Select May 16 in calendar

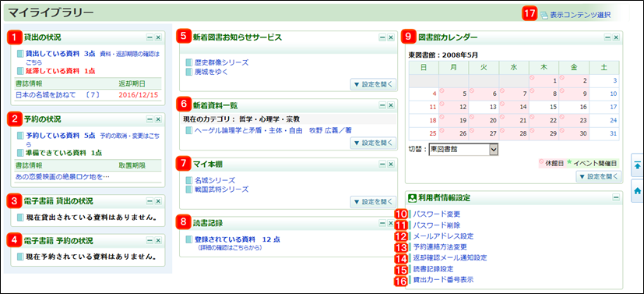coord(574,108)
